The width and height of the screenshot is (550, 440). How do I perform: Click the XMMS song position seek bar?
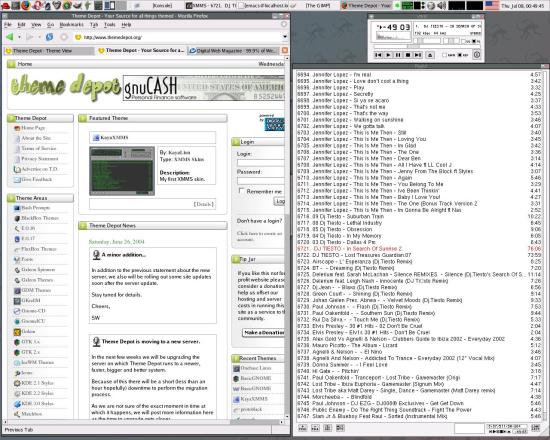coord(427,46)
